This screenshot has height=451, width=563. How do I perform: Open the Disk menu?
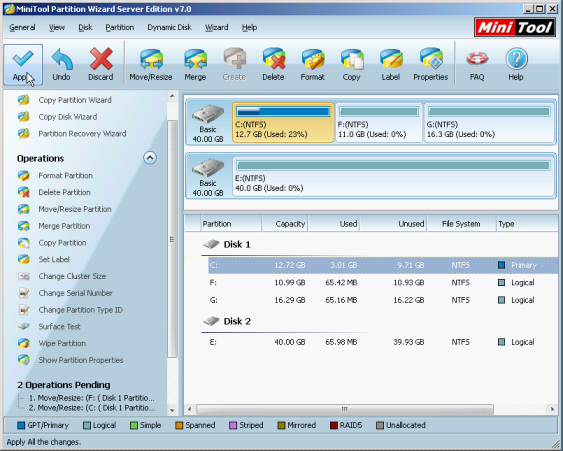(85, 28)
